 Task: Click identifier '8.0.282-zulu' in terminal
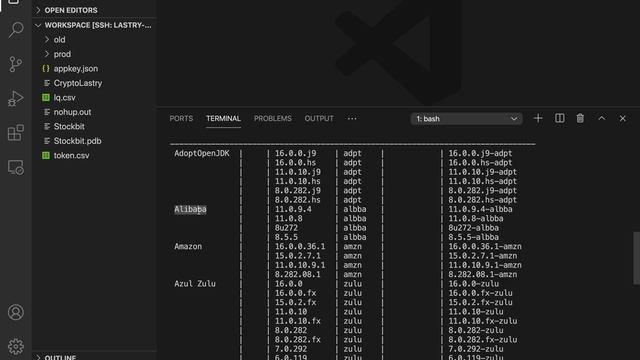[476, 330]
